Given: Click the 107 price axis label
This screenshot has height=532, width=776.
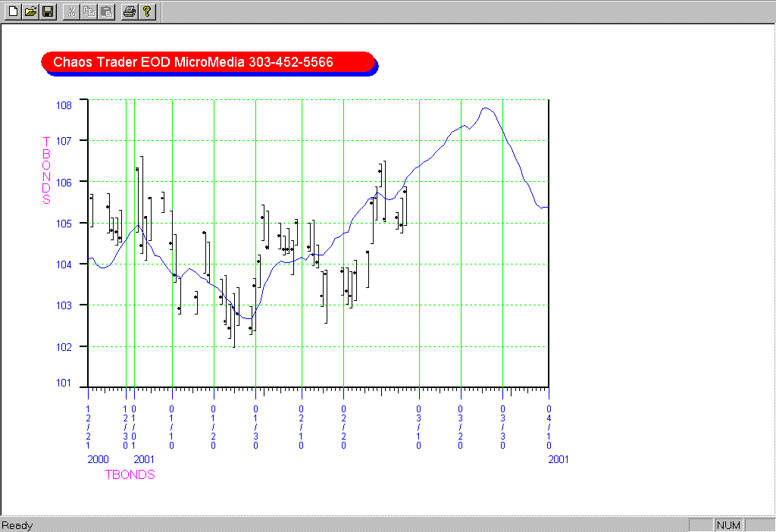Looking at the screenshot, I should 64,141.
